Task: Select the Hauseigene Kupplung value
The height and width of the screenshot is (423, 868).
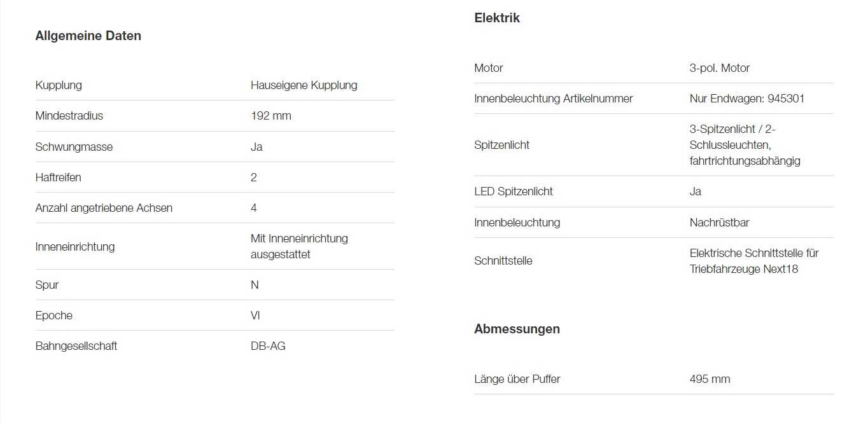Action: coord(304,85)
